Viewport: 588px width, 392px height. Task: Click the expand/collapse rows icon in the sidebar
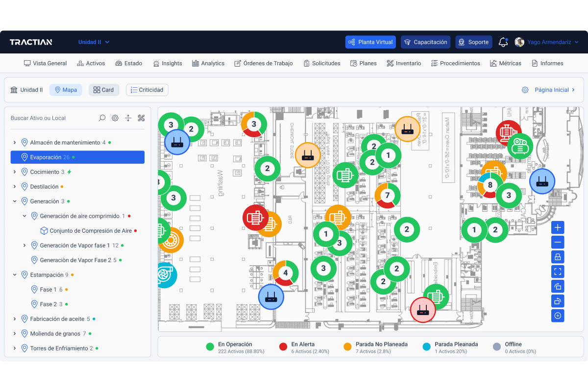[128, 118]
